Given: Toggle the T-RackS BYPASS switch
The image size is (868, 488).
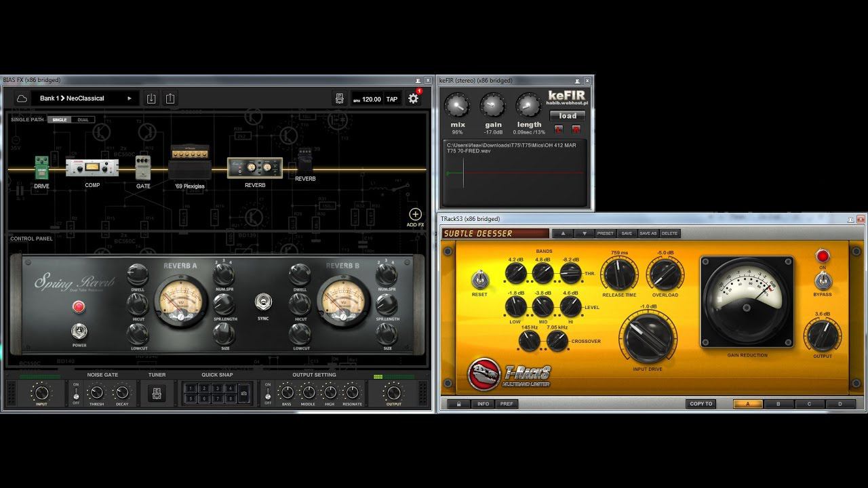Looking at the screenshot, I should (x=823, y=281).
